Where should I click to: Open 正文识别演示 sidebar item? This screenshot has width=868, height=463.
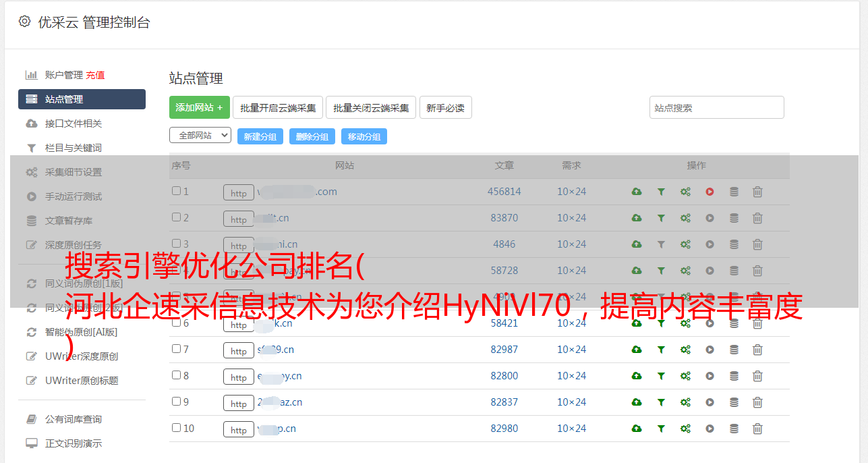(74, 444)
